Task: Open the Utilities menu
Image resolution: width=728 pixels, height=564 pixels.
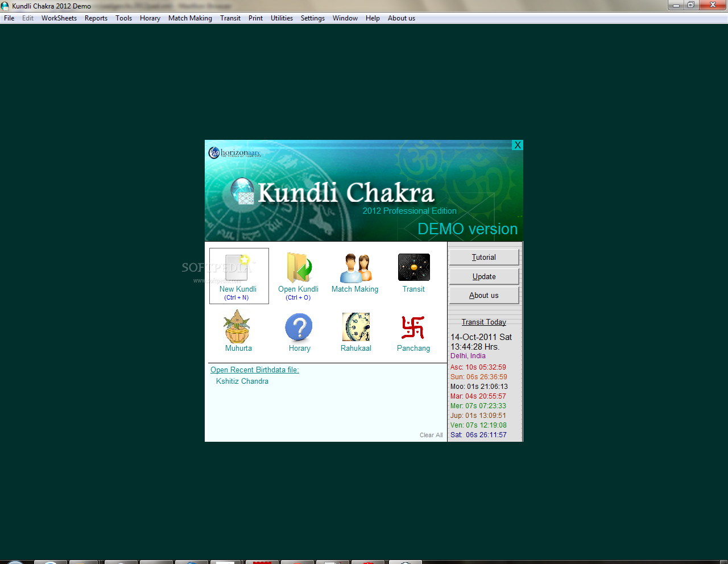Action: 282,18
